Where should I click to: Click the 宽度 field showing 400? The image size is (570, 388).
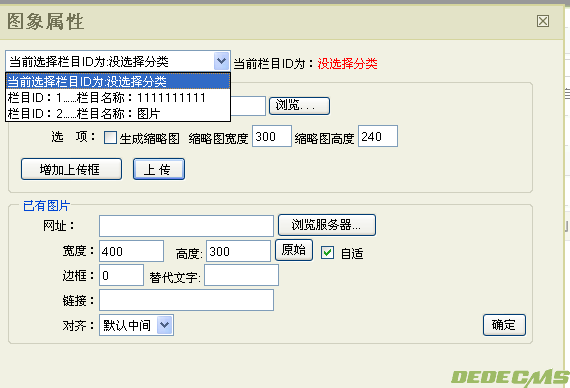[131, 251]
